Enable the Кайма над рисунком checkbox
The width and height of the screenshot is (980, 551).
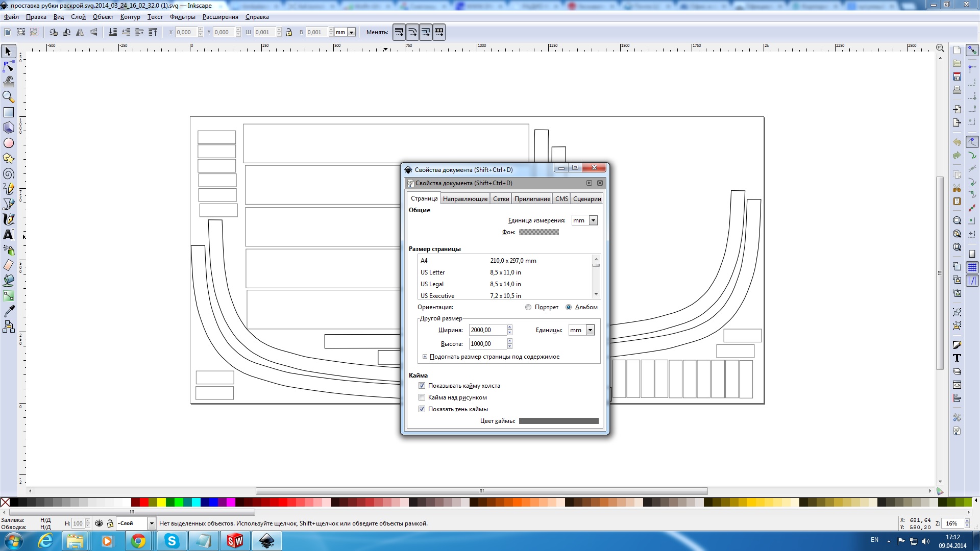click(422, 397)
